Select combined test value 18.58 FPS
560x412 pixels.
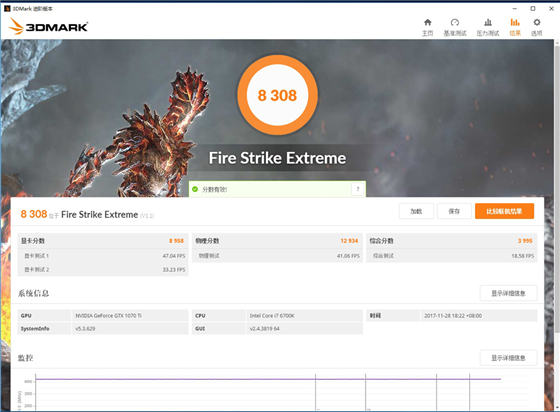click(x=522, y=256)
